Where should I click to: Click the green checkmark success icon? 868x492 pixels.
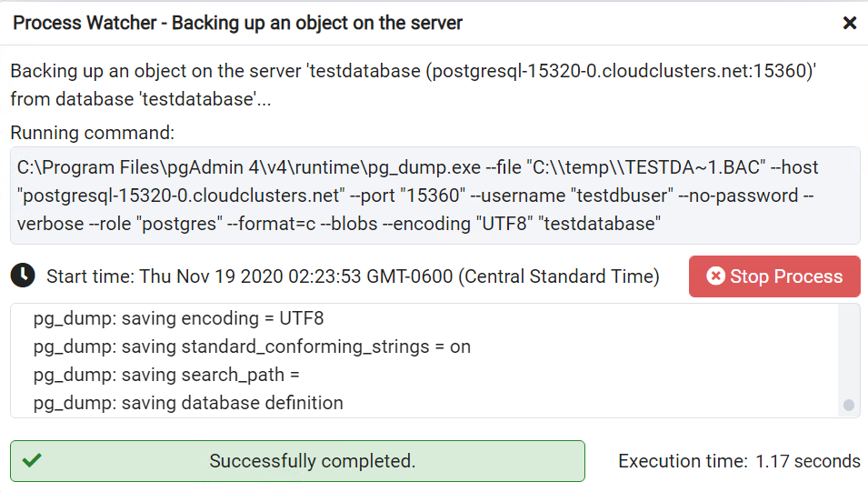point(33,461)
